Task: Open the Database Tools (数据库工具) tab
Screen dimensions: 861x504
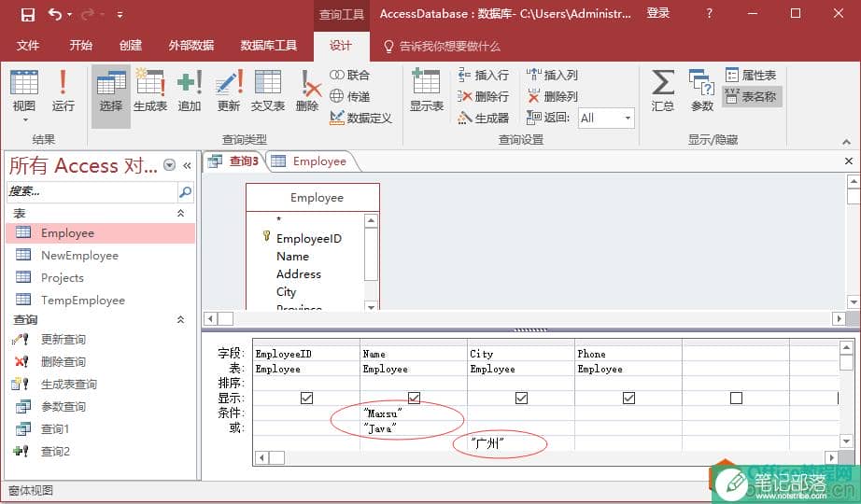Action: pyautogui.click(x=269, y=46)
